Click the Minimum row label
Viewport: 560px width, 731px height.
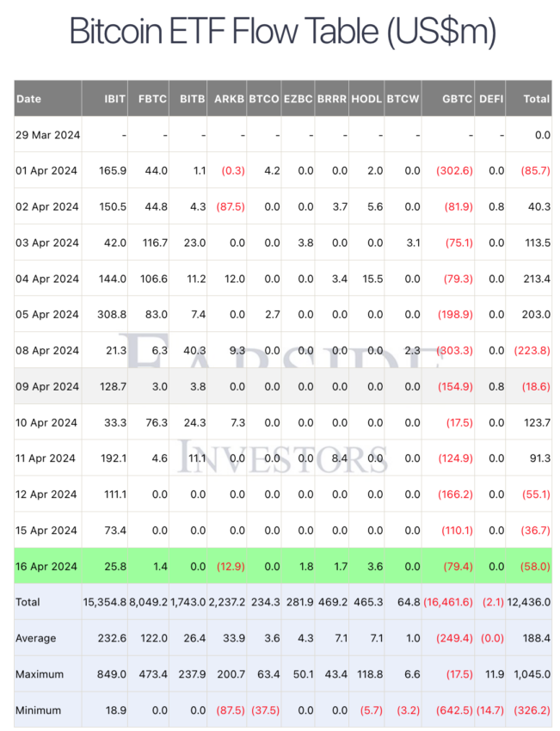[x=38, y=710]
